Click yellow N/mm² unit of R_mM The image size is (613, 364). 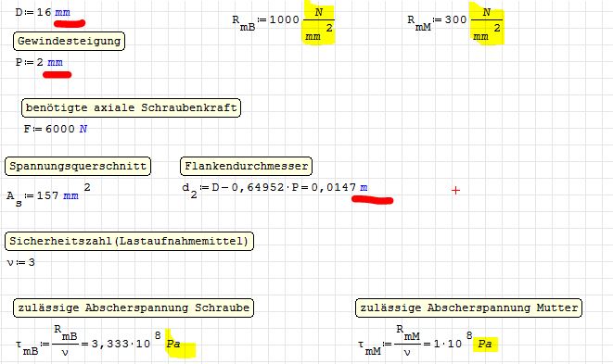click(x=487, y=24)
